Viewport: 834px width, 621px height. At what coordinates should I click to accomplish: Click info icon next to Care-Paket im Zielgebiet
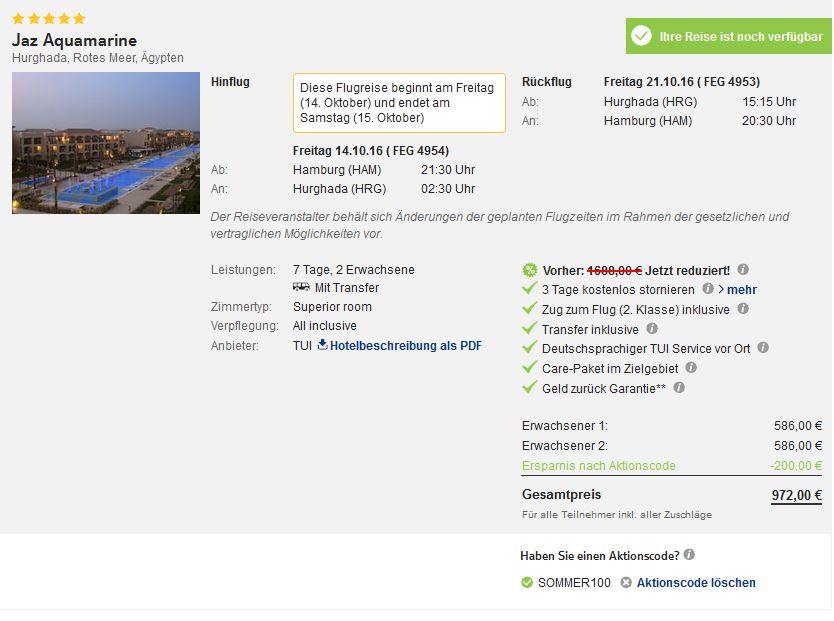691,367
